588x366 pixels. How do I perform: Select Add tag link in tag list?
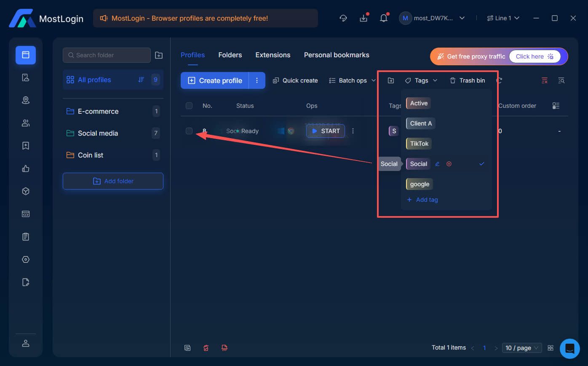[422, 200]
